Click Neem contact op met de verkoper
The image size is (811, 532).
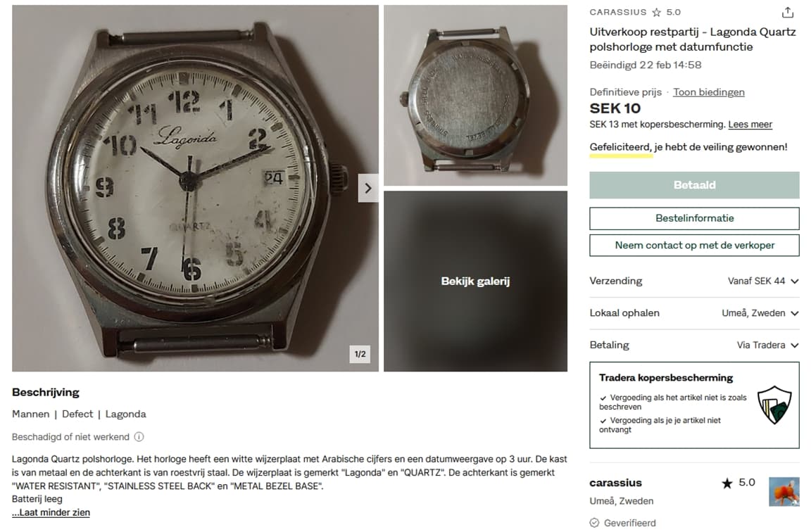pyautogui.click(x=694, y=246)
